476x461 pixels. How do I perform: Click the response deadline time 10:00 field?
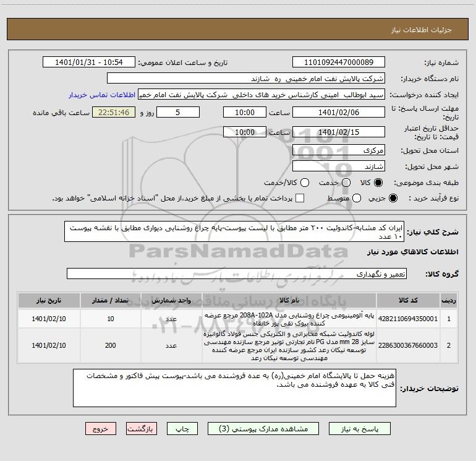click(x=245, y=112)
